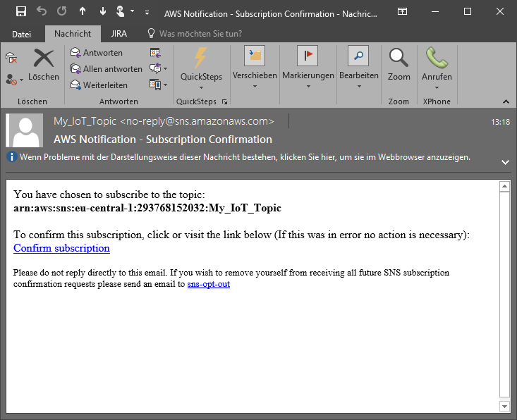
Task: Click the 13:18 received time
Action: (x=500, y=122)
